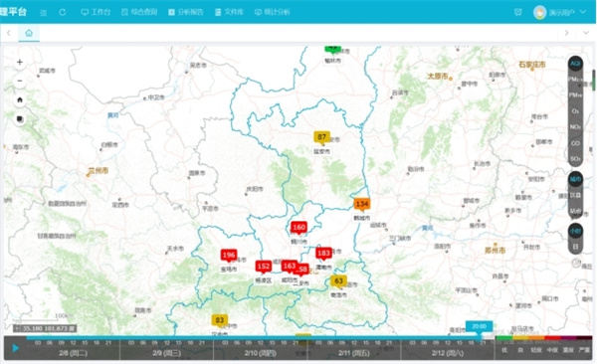The width and height of the screenshot is (597, 364).
Task: Click the home tab icon
Action: pos(29,33)
